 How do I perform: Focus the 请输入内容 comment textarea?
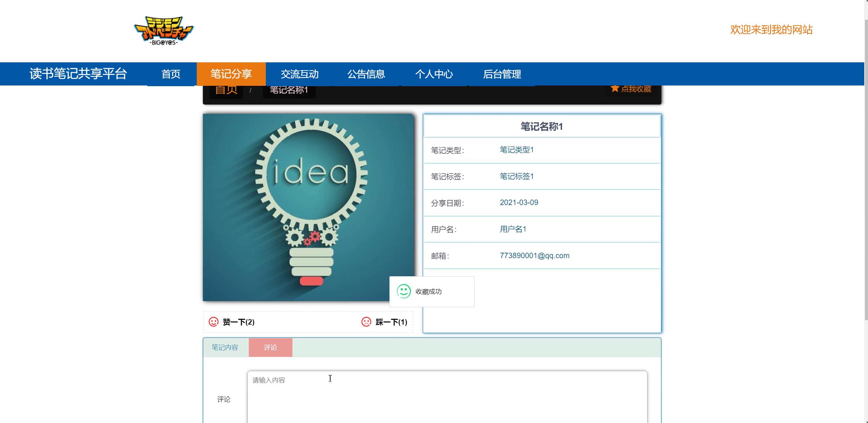click(447, 397)
